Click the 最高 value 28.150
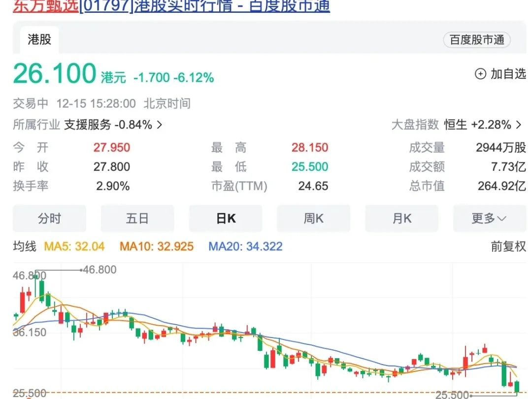This screenshot has width=532, height=399. [x=310, y=148]
